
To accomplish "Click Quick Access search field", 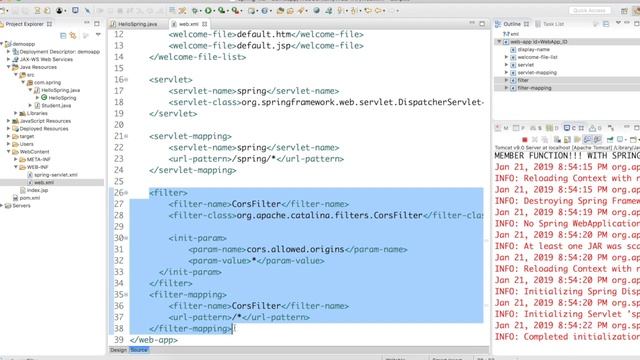I will 589,11.
